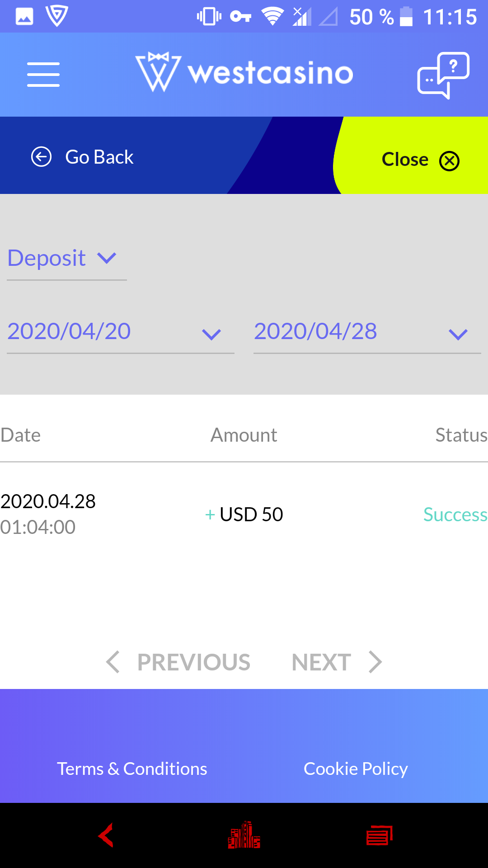Tap the image notification icon in status bar

click(24, 17)
